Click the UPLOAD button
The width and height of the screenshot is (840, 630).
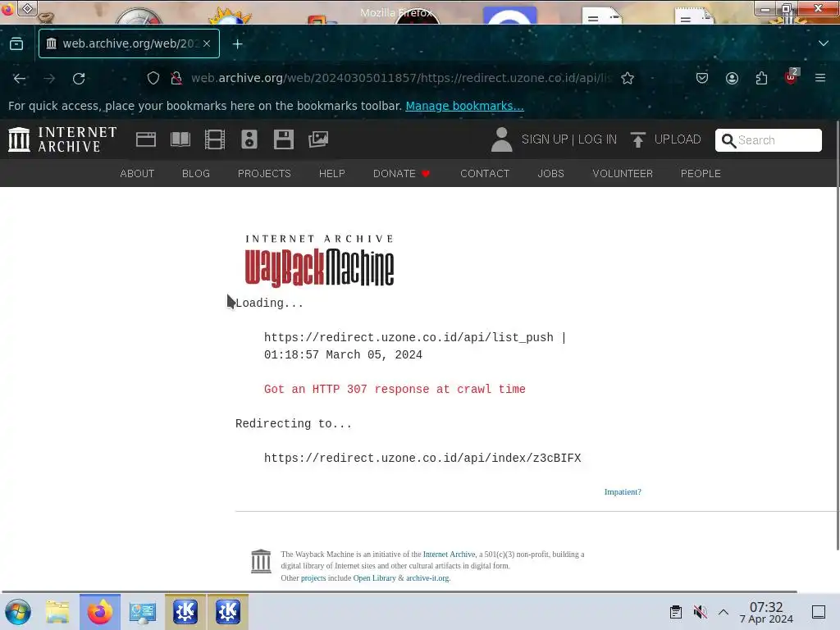(666, 139)
